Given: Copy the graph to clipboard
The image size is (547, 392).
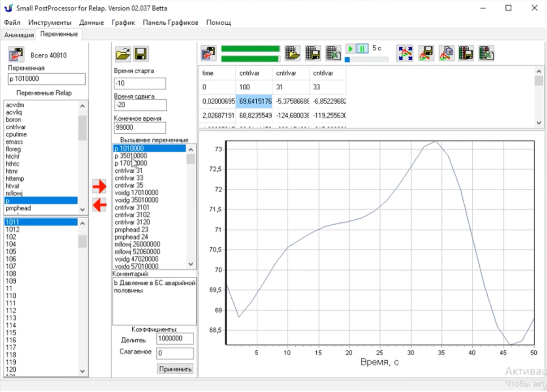Looking at the screenshot, I should tap(446, 53).
